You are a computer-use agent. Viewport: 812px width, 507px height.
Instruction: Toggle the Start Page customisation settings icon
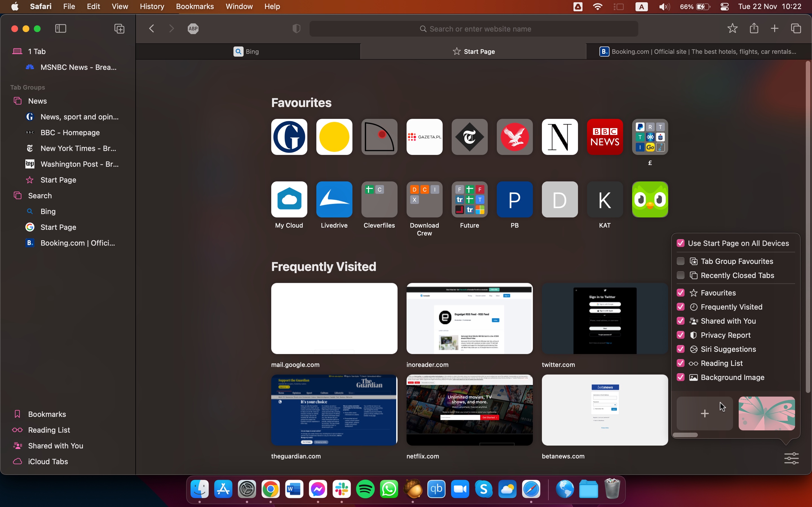(x=791, y=458)
